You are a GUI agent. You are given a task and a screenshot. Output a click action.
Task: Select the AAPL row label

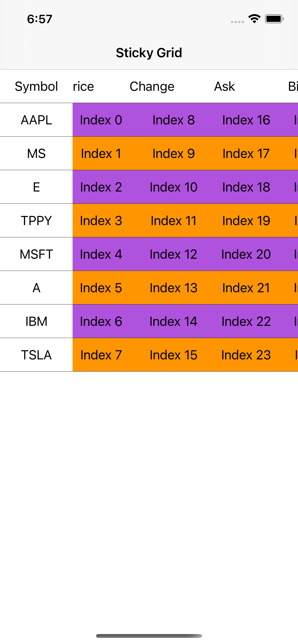click(36, 120)
